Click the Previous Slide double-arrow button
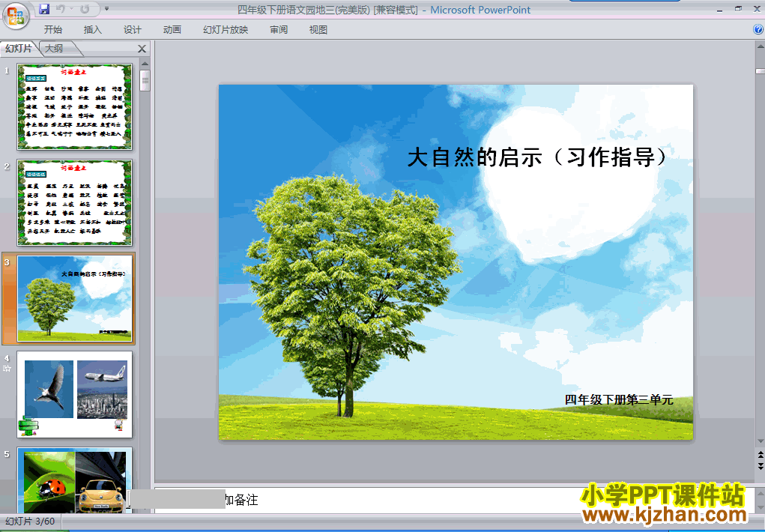The height and width of the screenshot is (532, 765). pos(760,454)
